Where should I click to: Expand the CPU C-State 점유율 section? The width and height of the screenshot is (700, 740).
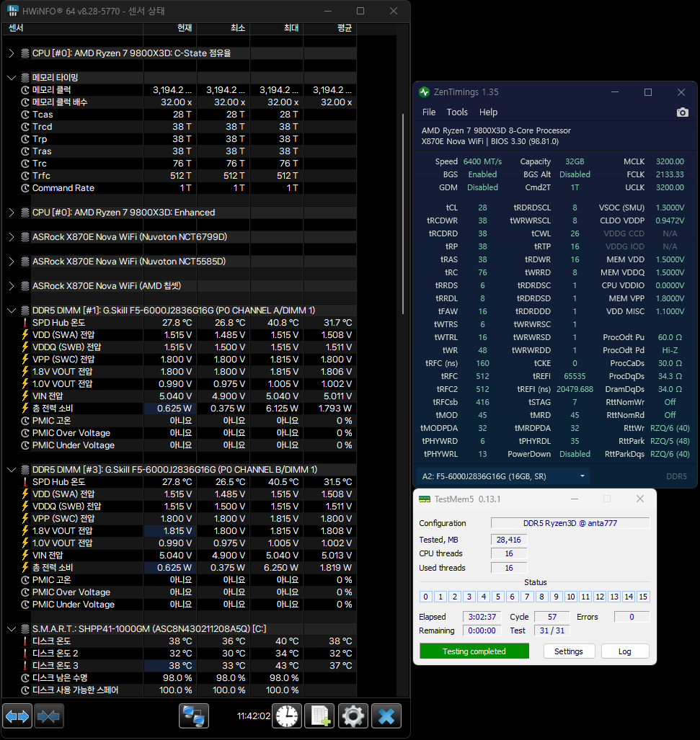pyautogui.click(x=12, y=53)
